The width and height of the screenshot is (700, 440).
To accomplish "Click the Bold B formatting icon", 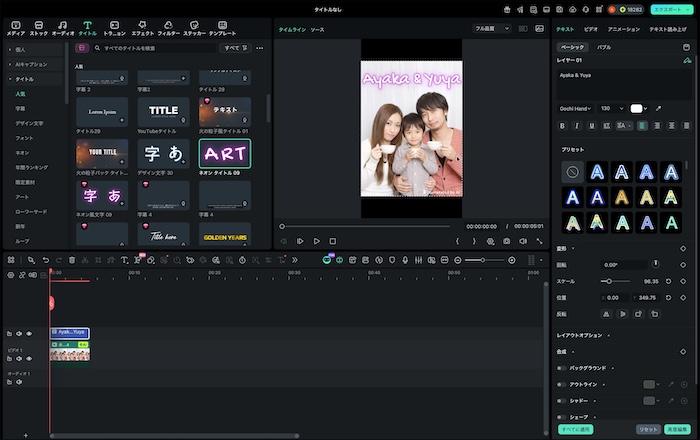I will pyautogui.click(x=562, y=126).
